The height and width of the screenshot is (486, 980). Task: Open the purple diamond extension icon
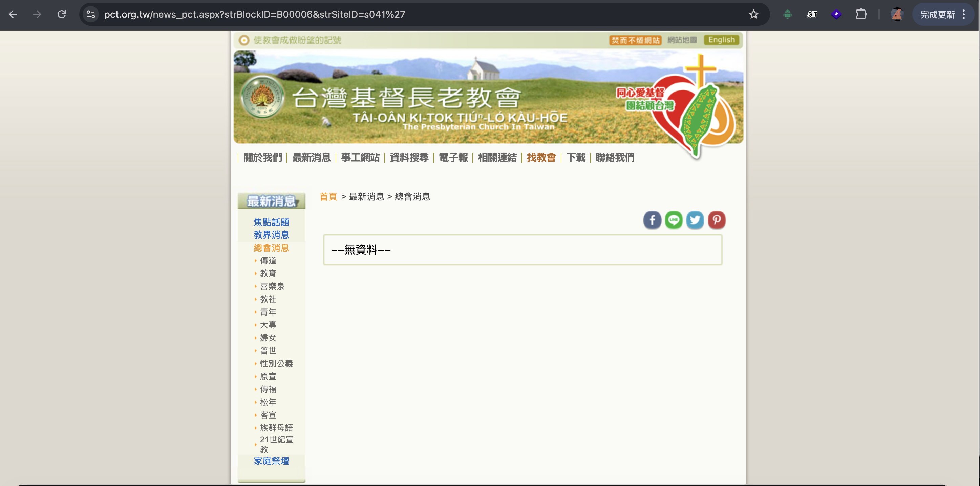click(836, 15)
